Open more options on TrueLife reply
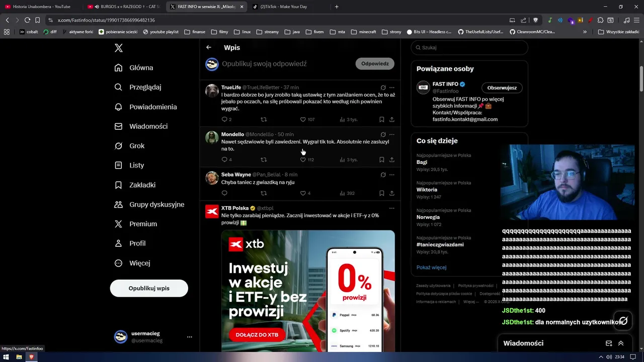 tap(392, 87)
